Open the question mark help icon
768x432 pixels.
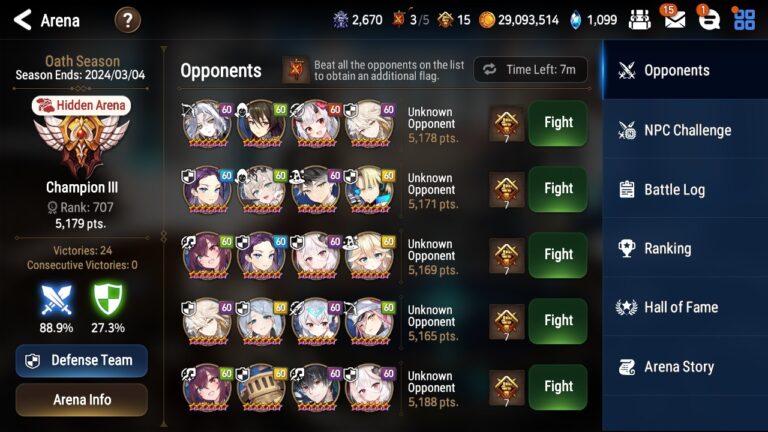pos(127,21)
